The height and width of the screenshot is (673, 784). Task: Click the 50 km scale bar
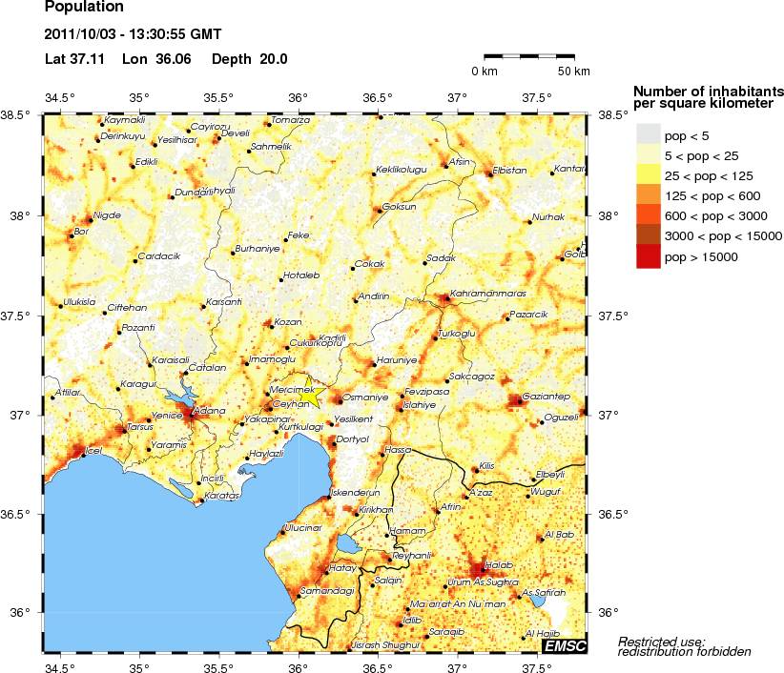tap(536, 57)
